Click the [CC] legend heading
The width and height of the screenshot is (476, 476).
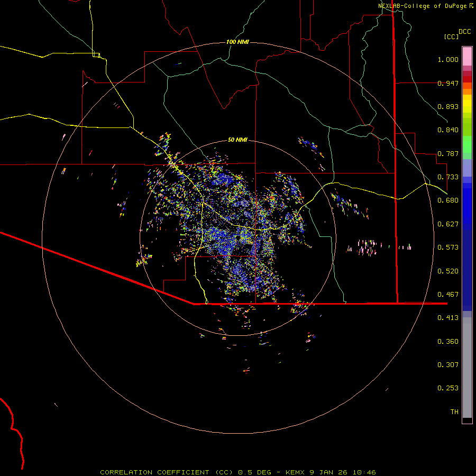(452, 36)
